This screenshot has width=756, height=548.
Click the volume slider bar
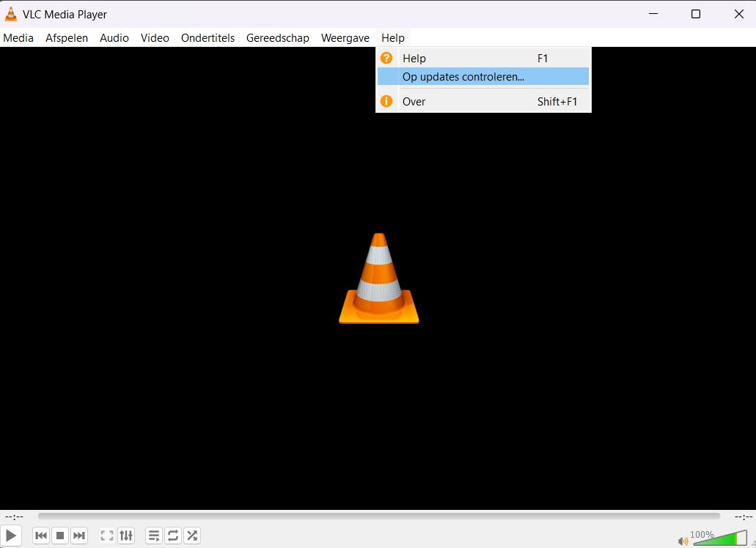719,539
